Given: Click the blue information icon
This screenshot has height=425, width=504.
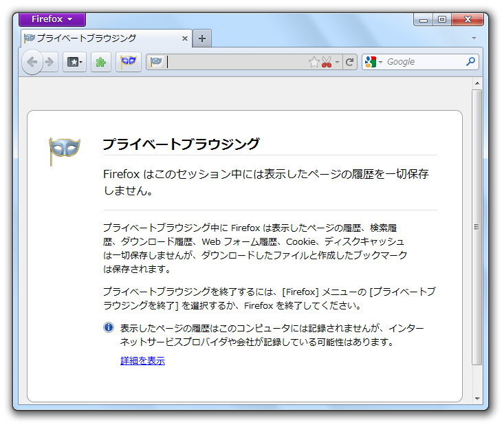Looking at the screenshot, I should (x=109, y=327).
